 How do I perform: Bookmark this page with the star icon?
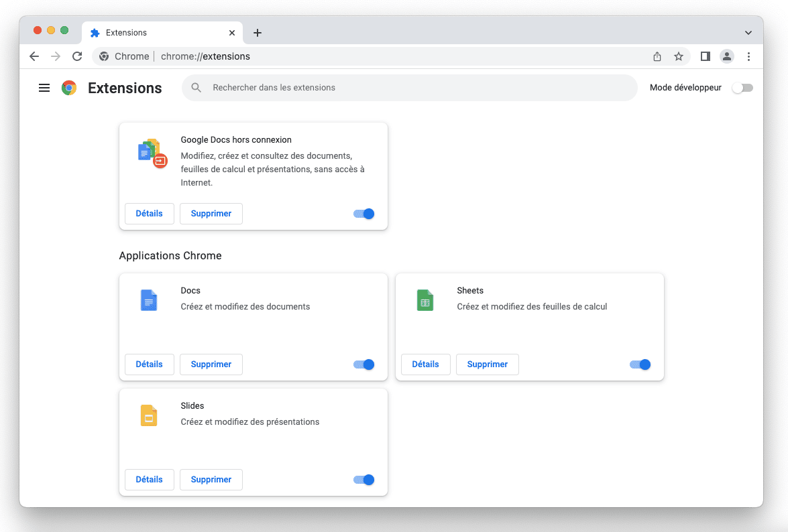click(679, 56)
